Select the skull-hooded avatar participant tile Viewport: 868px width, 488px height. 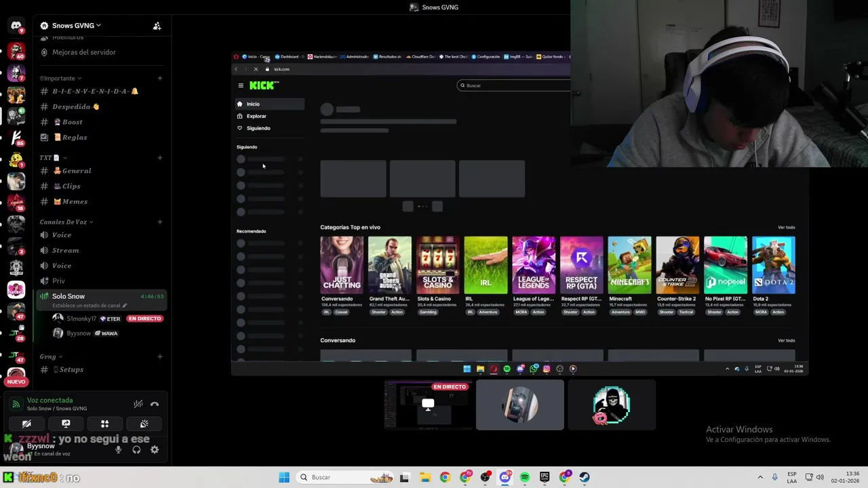612,405
